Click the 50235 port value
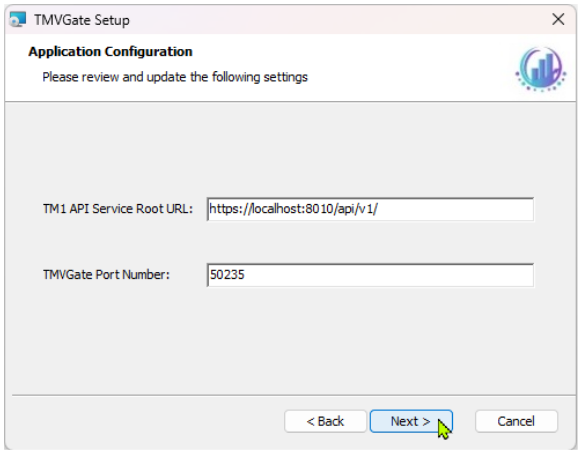Viewport: 580px width, 455px height. tap(227, 275)
